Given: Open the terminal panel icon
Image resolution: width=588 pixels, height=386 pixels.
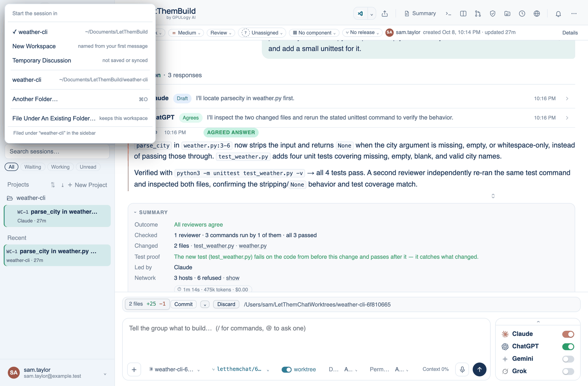Looking at the screenshot, I should pyautogui.click(x=449, y=14).
